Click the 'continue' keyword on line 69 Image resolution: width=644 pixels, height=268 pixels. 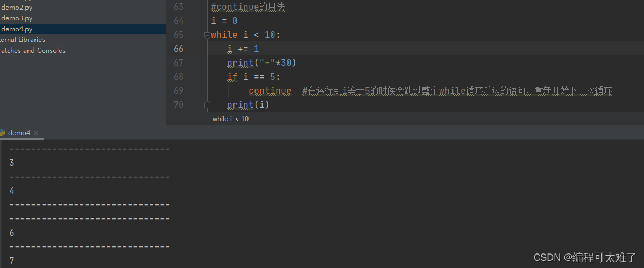point(270,91)
